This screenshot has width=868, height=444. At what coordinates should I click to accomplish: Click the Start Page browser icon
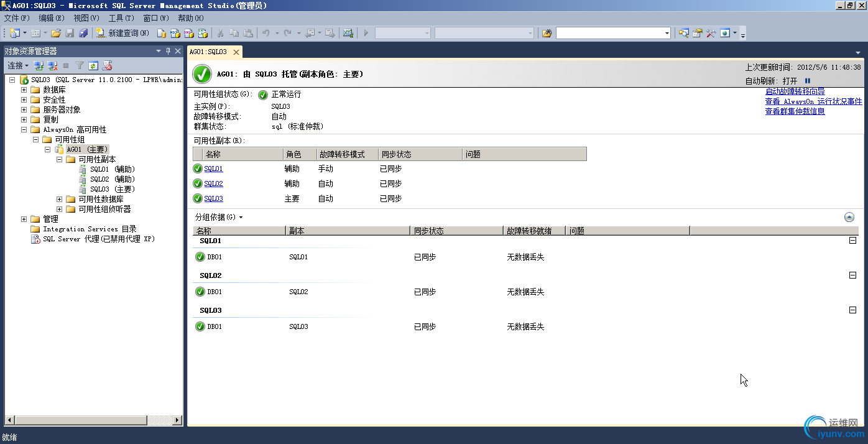[725, 33]
